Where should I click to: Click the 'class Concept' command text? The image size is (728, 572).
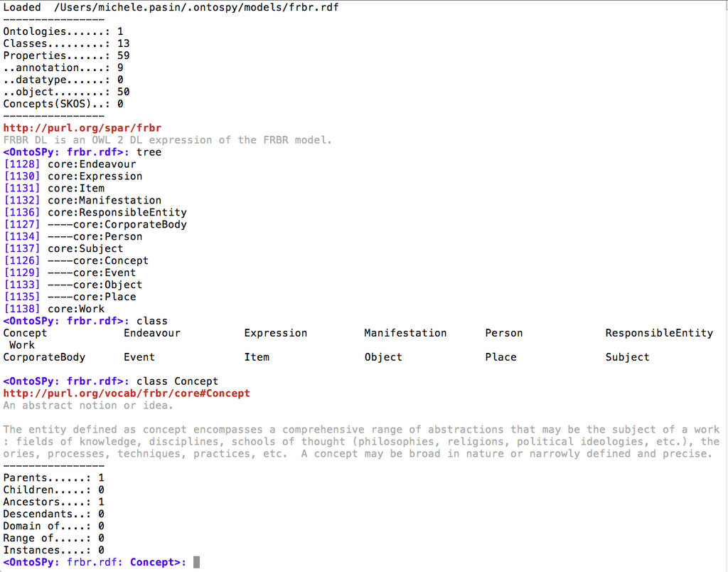click(177, 381)
